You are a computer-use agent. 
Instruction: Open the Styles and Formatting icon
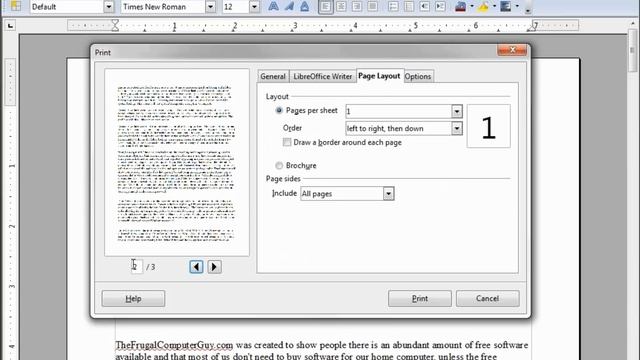tap(16, 6)
